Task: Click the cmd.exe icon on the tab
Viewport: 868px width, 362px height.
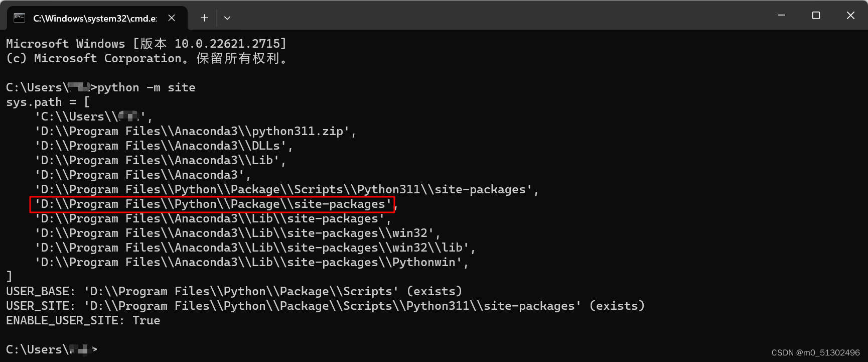Action: 19,17
